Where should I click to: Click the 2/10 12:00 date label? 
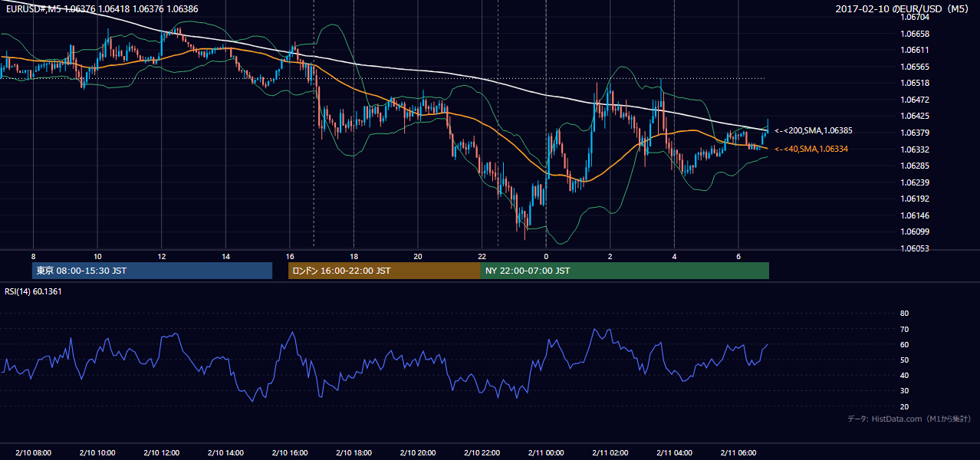pyautogui.click(x=162, y=452)
